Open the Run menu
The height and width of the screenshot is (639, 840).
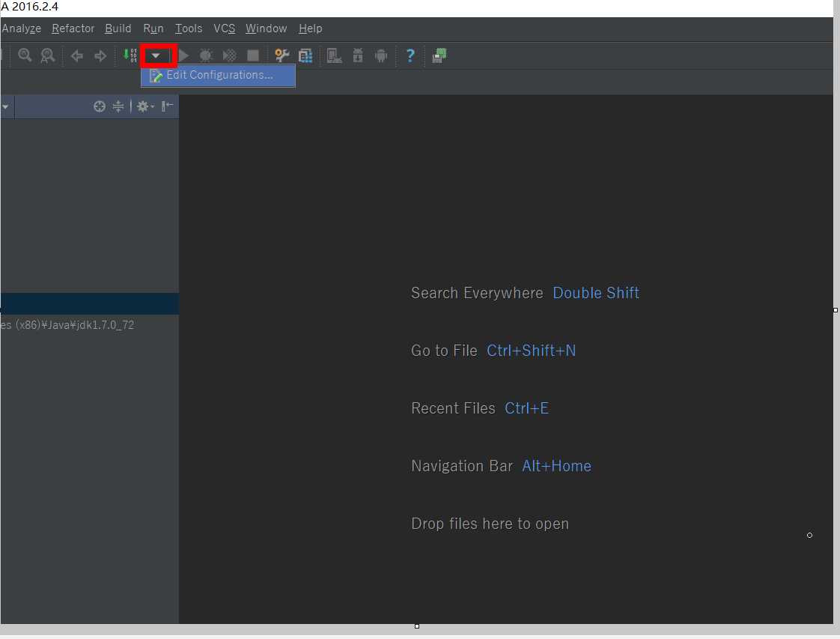coord(153,28)
